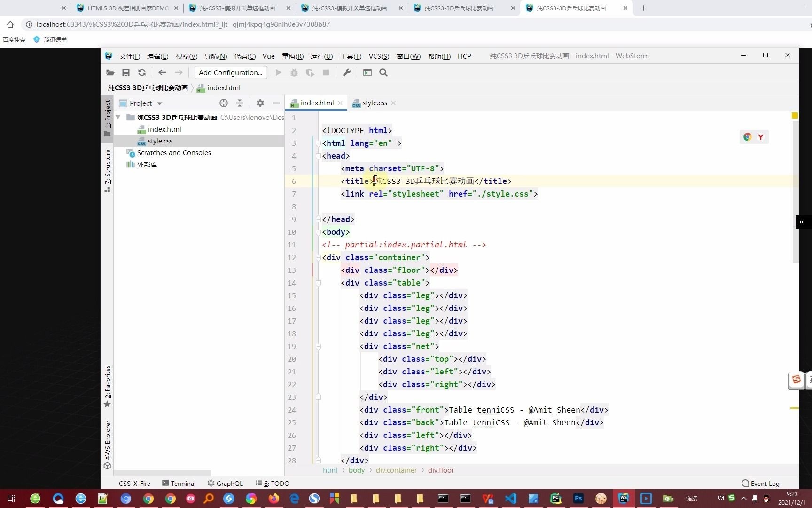The width and height of the screenshot is (812, 508).
Task: Fold the head tag on line 4
Action: click(318, 156)
